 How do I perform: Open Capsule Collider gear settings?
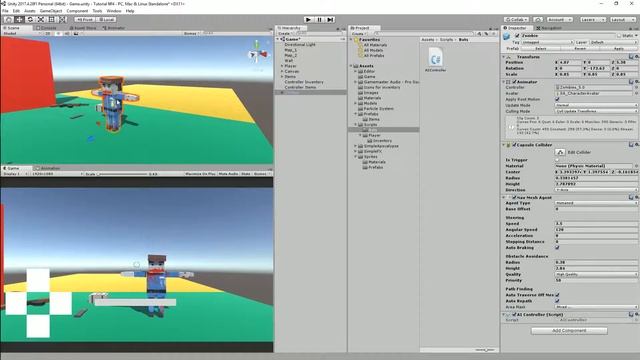(x=637, y=144)
